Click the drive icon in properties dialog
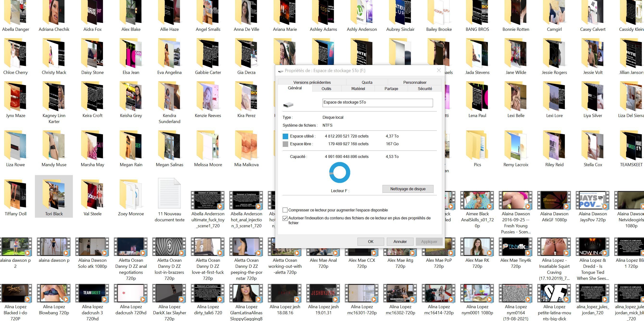Screen dimensions: 644x321 click(x=288, y=105)
